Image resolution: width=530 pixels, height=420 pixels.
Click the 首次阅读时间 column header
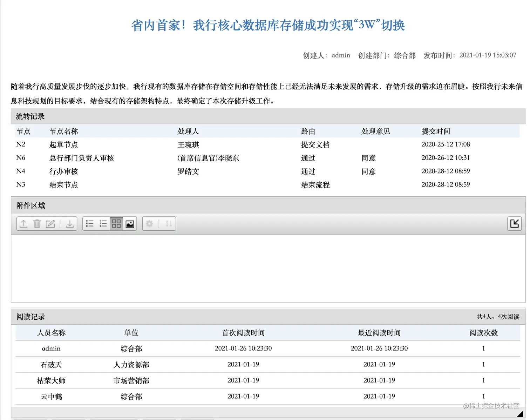pos(243,333)
